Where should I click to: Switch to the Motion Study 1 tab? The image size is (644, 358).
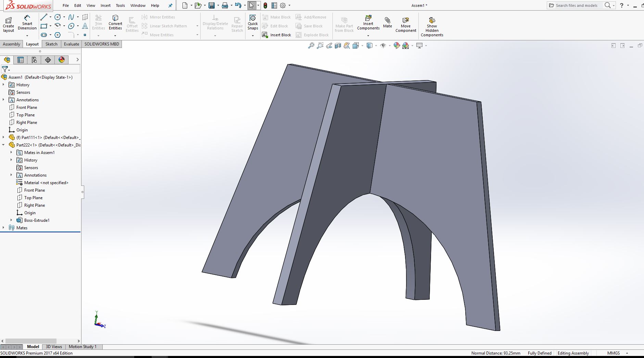[83, 347]
